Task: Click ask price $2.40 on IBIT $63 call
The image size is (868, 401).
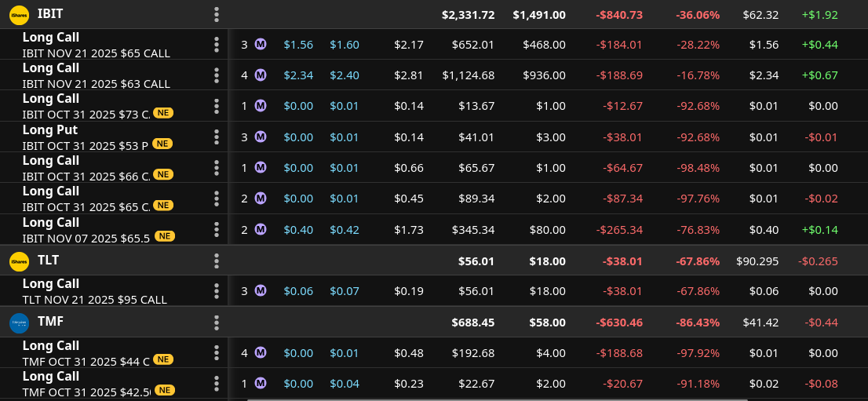Action: point(345,75)
